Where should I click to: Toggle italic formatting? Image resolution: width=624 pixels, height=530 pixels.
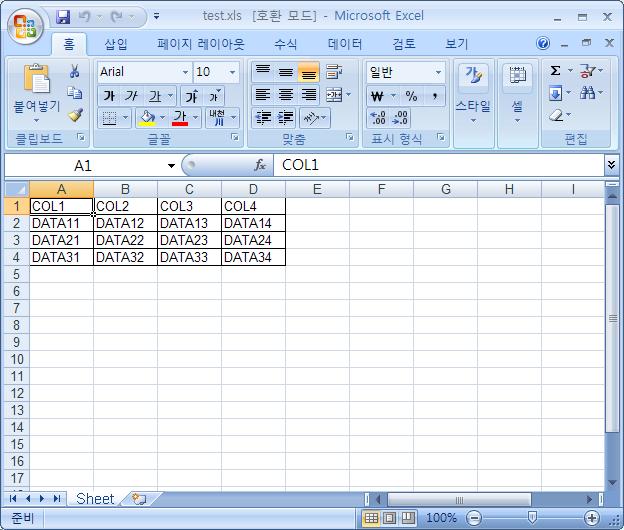coord(132,96)
